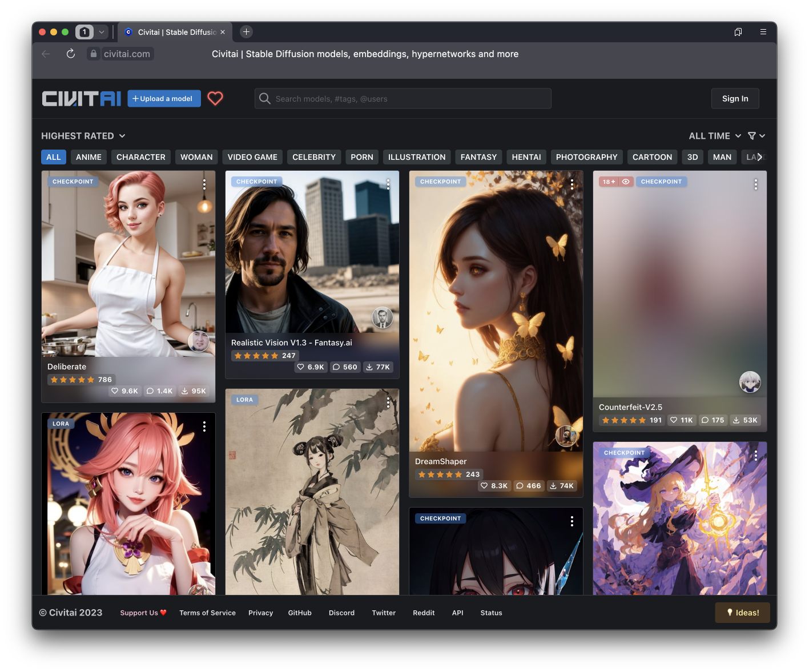Screen dimensions: 809x672
Task: Click the DreamShaper creator avatar
Action: 566,436
